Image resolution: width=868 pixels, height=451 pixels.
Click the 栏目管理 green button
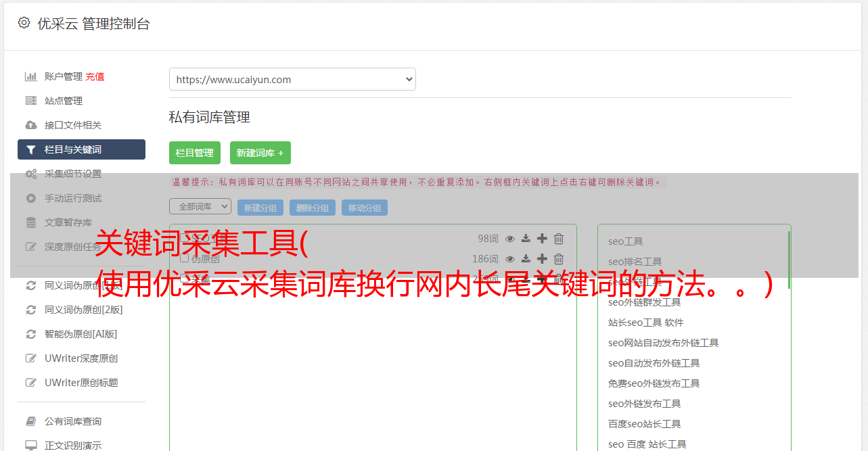(195, 153)
